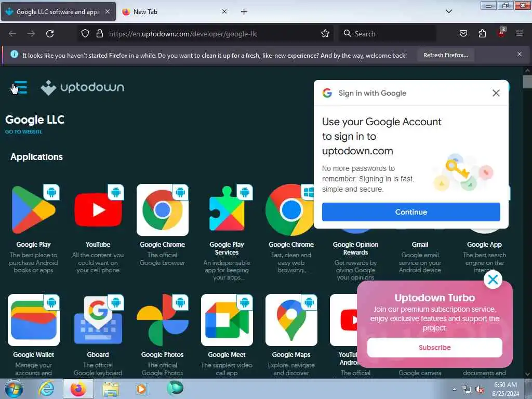
Task: Click Continue to sign in with Google
Action: pos(411,212)
